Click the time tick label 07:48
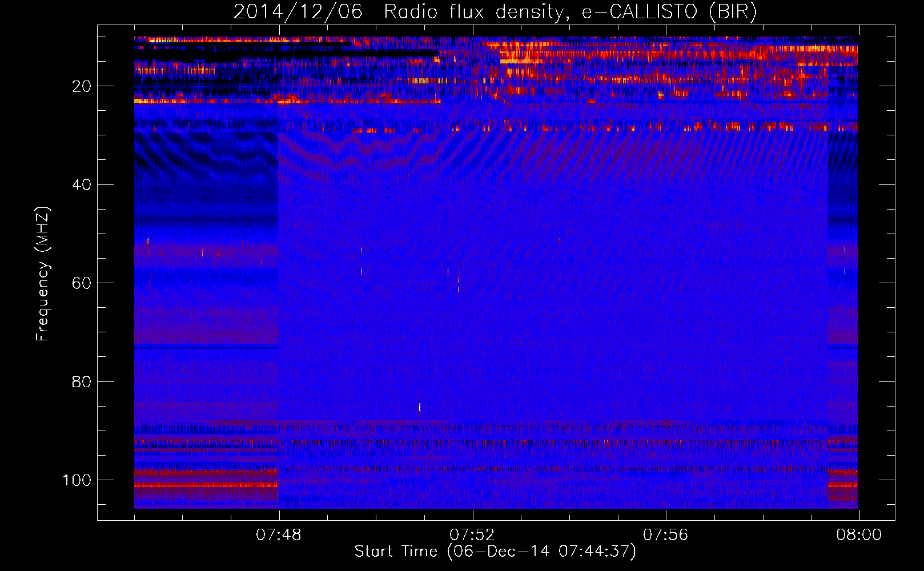 point(279,535)
